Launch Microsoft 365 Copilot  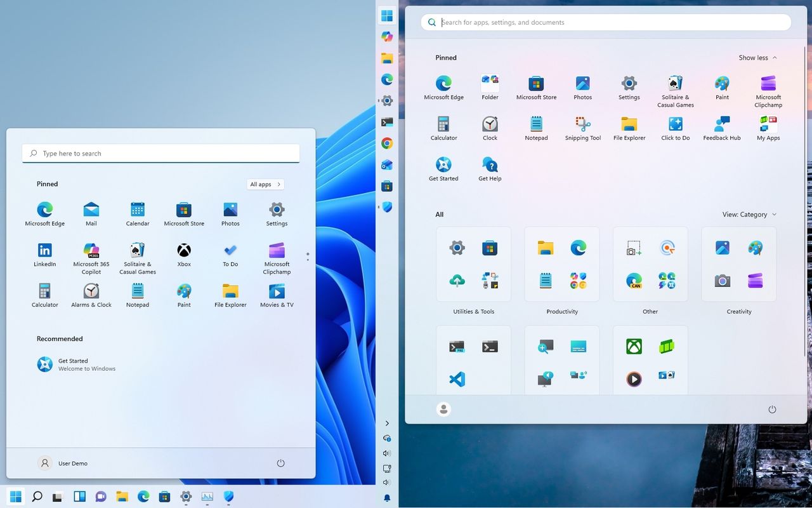click(91, 258)
